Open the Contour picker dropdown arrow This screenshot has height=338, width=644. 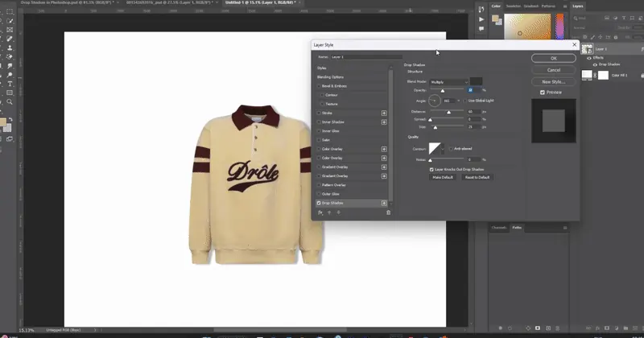(442, 149)
